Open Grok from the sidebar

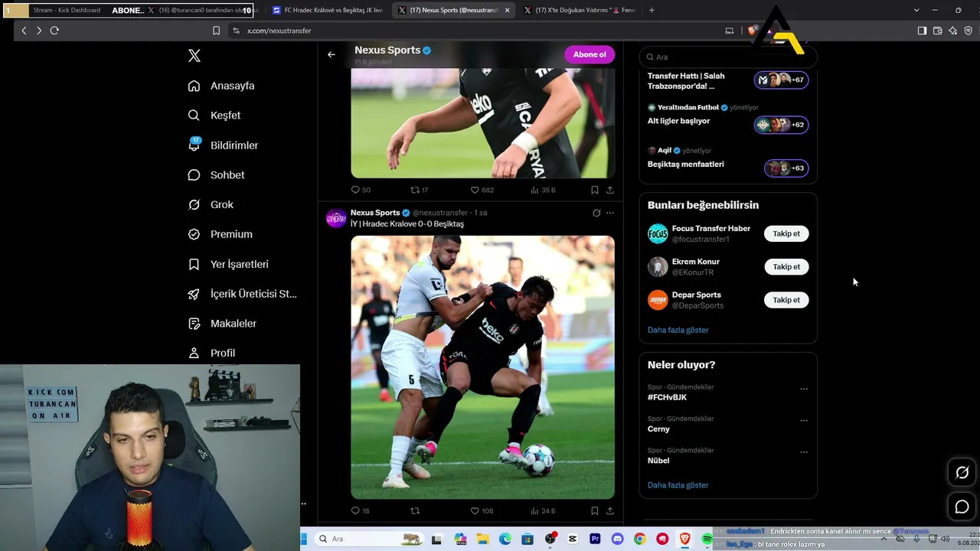(211, 205)
